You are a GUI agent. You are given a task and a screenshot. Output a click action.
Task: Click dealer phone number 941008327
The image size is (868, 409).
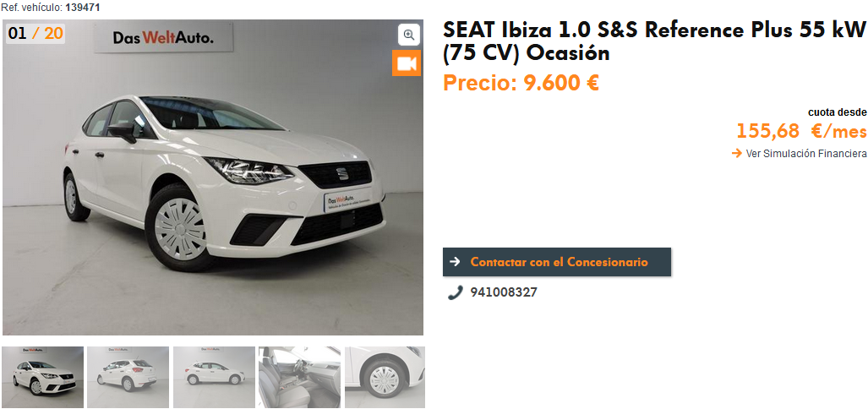pos(504,292)
